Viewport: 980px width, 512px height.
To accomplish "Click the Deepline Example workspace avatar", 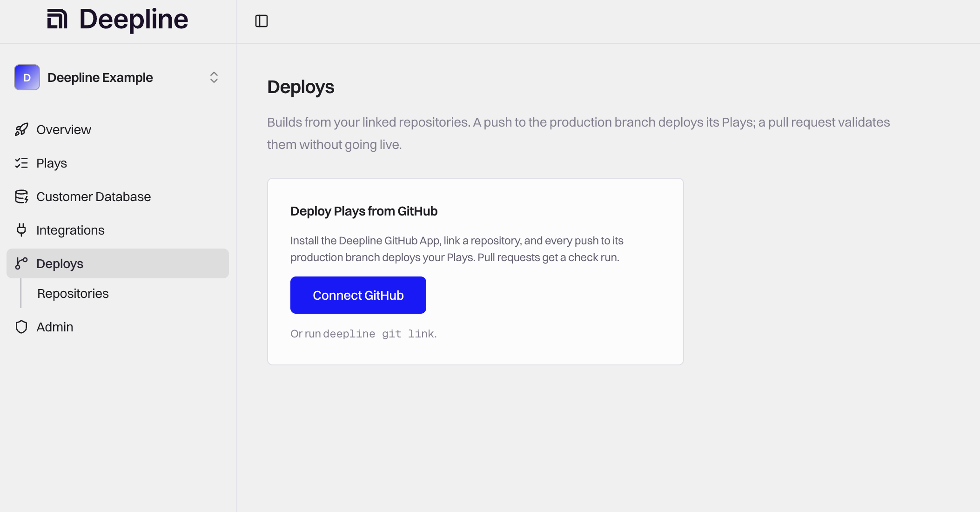I will [27, 77].
